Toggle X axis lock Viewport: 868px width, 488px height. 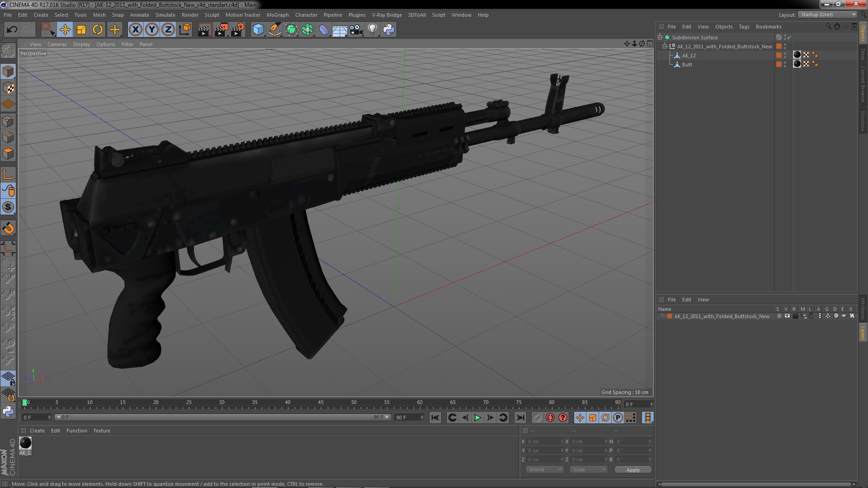135,30
